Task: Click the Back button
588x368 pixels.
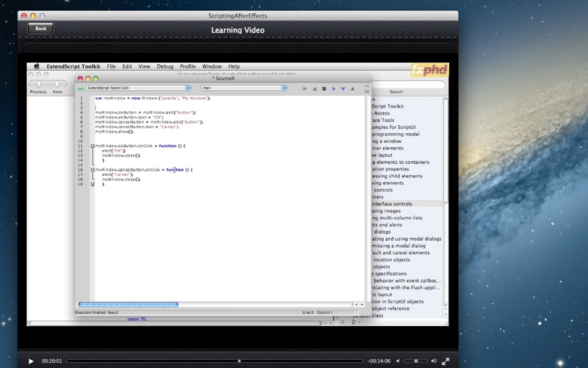Action: pyautogui.click(x=40, y=29)
